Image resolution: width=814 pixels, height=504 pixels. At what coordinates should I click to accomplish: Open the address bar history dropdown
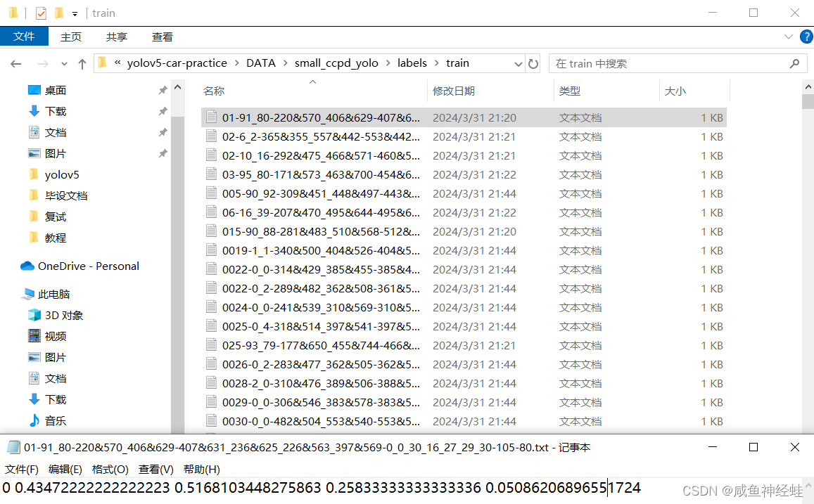point(519,63)
